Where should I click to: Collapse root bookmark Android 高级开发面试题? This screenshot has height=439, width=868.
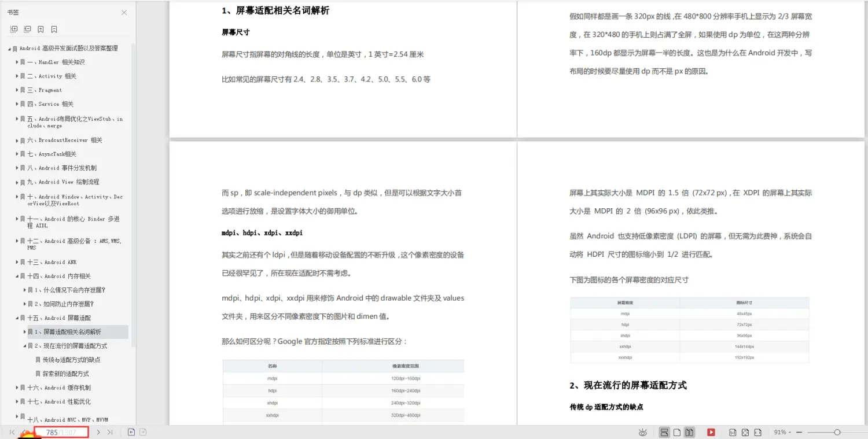[9, 49]
